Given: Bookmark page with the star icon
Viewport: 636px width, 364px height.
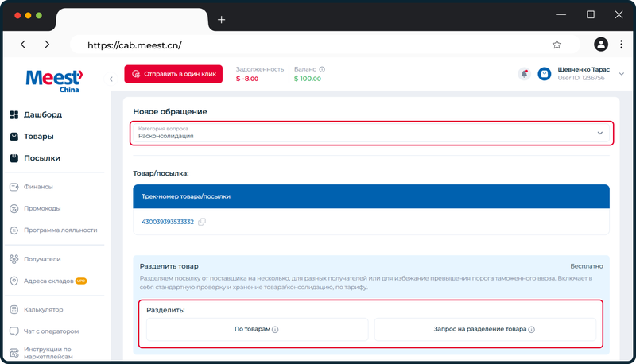Looking at the screenshot, I should [x=556, y=45].
